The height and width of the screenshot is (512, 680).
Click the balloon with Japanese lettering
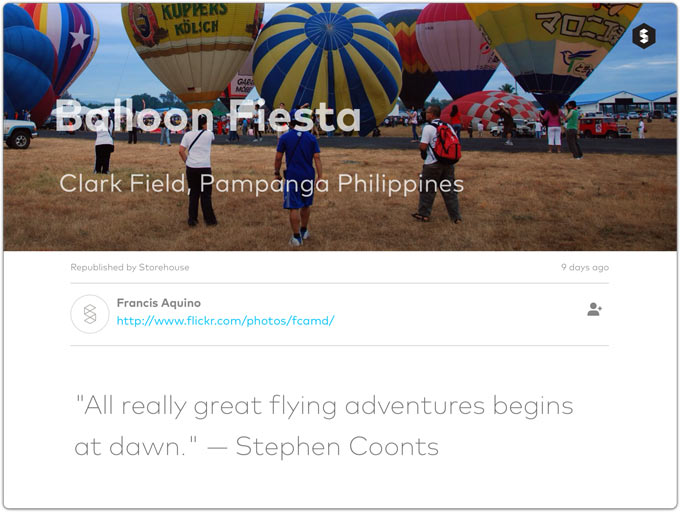coord(551,50)
